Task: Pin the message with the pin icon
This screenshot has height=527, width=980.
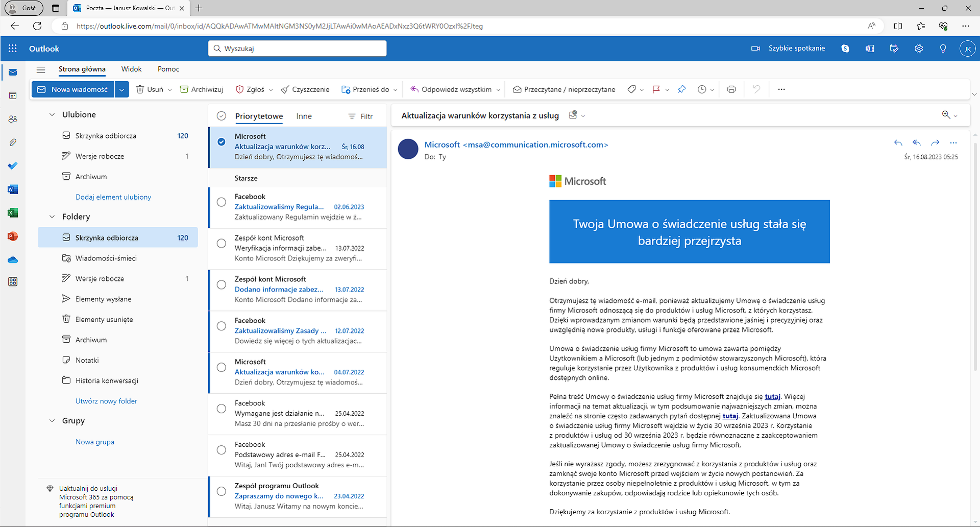Action: [682, 89]
